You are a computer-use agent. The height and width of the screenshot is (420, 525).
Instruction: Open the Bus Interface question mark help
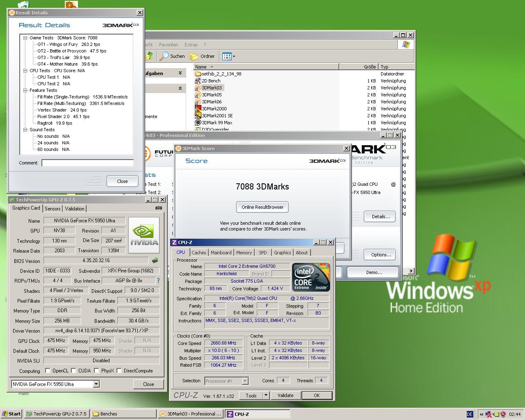[158, 281]
